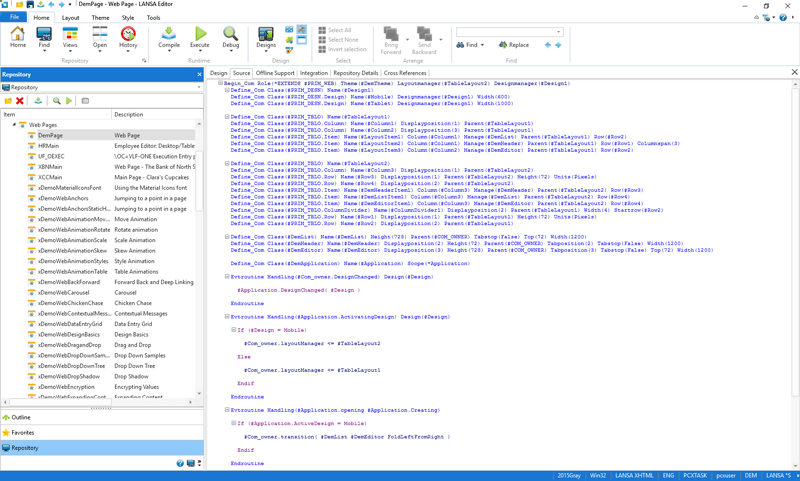Run the Execute command
This screenshot has width=800, height=481.
pyautogui.click(x=200, y=36)
